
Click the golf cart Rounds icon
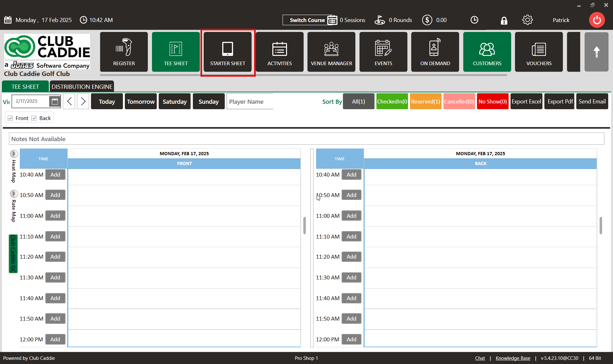(380, 20)
